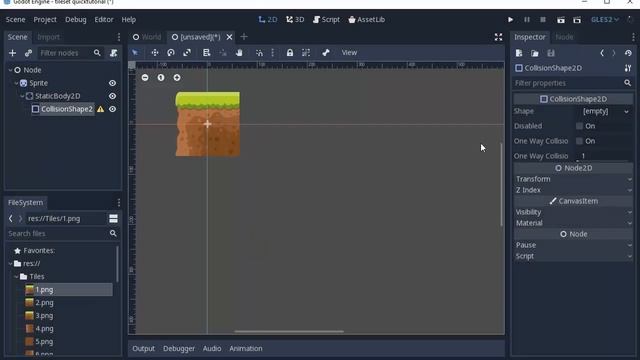
Task: Open the View menu button
Action: pos(349,53)
